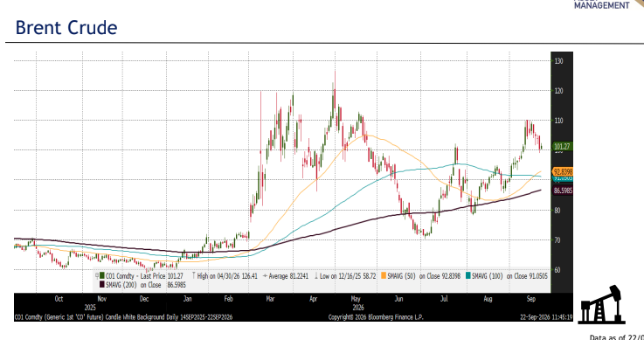Image resolution: width=644 pixels, height=340 pixels.
Task: Click 'High on 04/30/26 126.41' legend text
Action: click(x=228, y=276)
